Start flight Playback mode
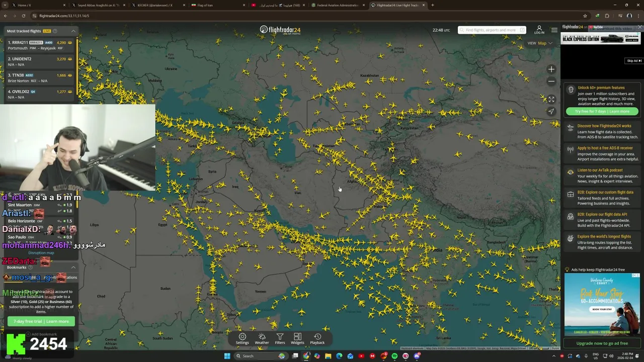 pyautogui.click(x=317, y=339)
